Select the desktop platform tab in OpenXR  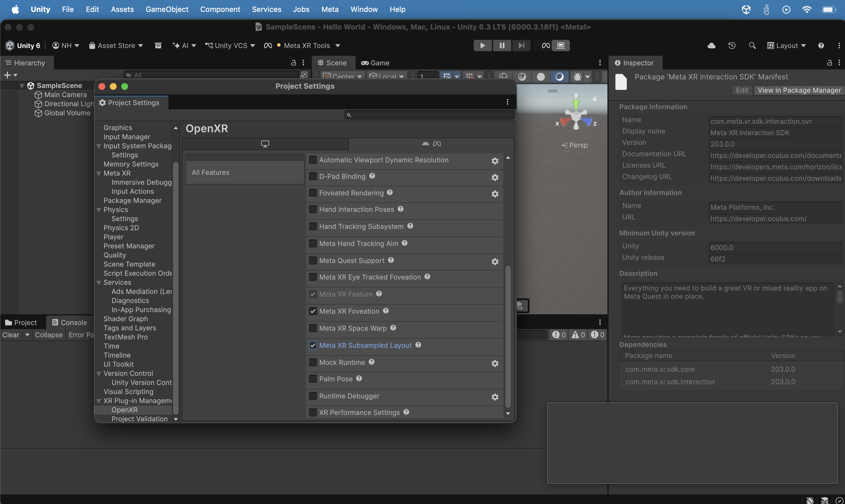pos(265,144)
